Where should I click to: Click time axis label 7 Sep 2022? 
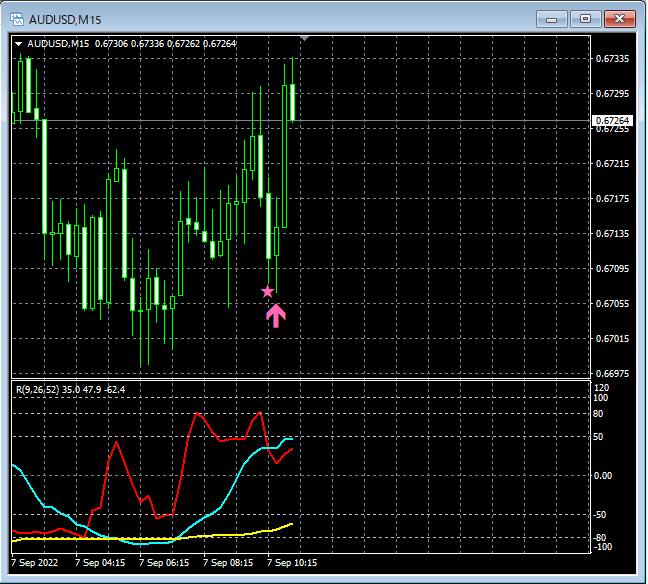pos(35,563)
